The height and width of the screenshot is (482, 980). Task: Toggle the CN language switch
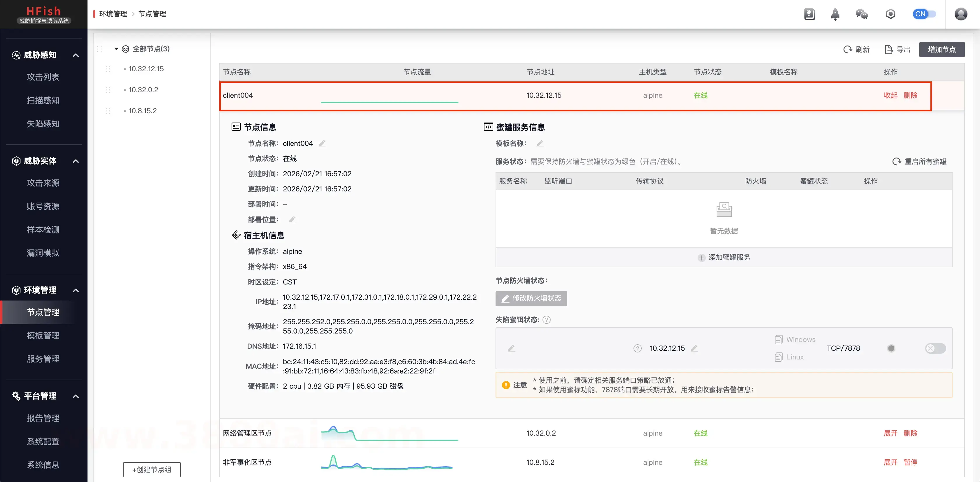(924, 14)
